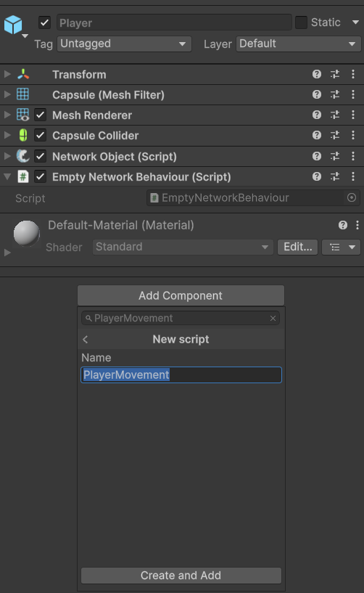Click the Network Object script icon
Image resolution: width=364 pixels, height=593 pixels.
click(22, 156)
